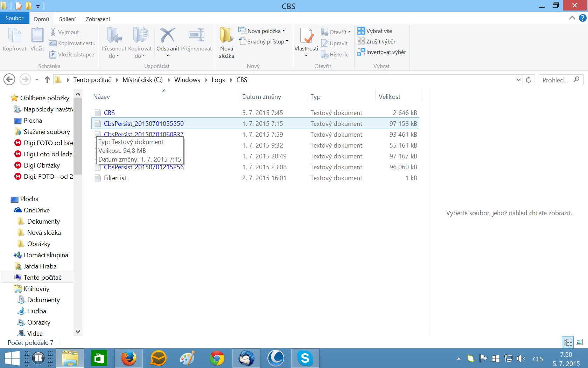The image size is (588, 368).
Task: Switch to details view layout button
Action: pos(568,342)
